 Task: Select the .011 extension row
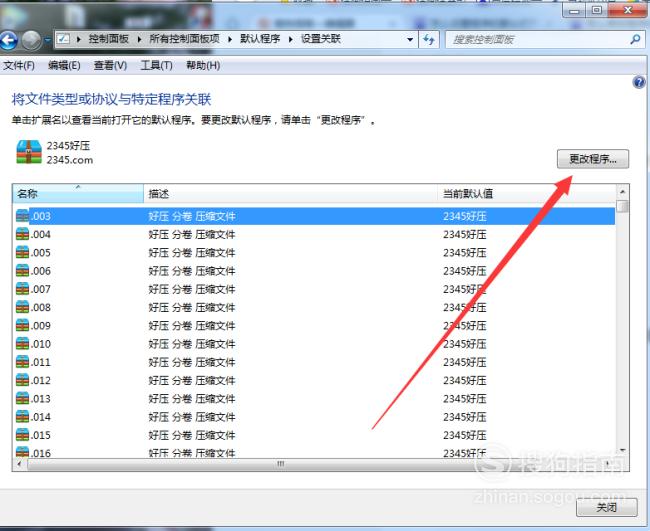point(314,362)
